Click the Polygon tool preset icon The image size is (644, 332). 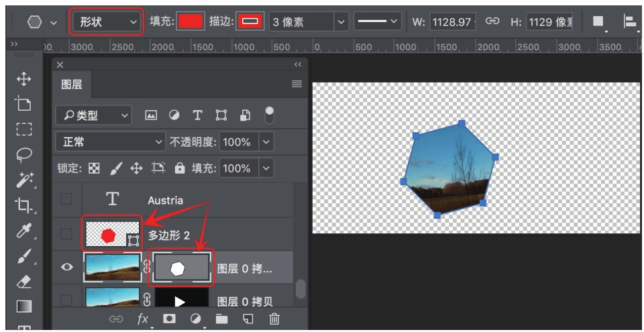click(34, 22)
